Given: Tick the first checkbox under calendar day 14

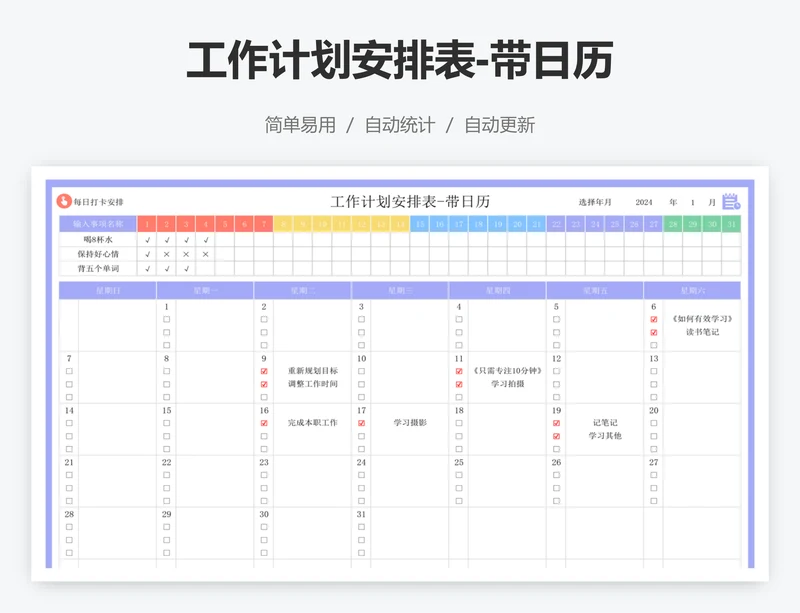Looking at the screenshot, I should pos(69,423).
